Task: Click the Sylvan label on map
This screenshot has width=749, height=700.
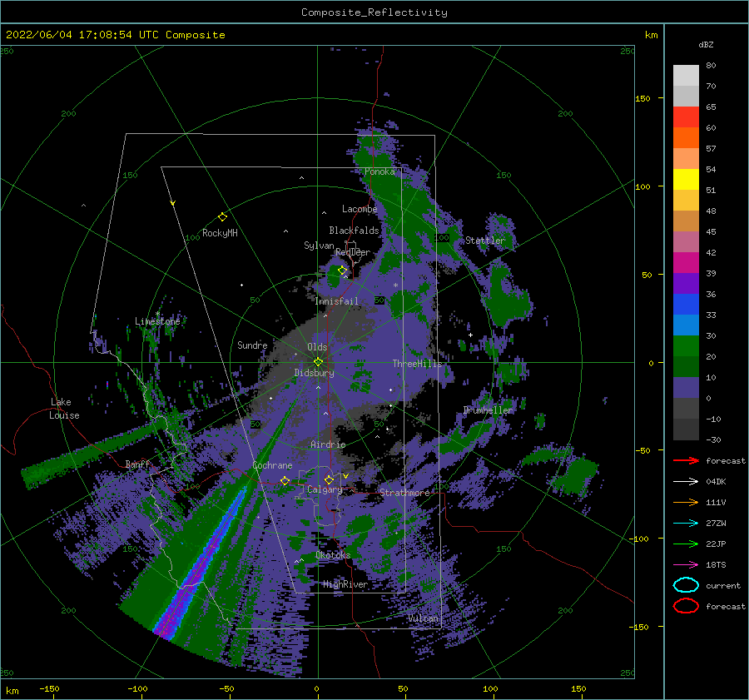Action: [x=319, y=246]
